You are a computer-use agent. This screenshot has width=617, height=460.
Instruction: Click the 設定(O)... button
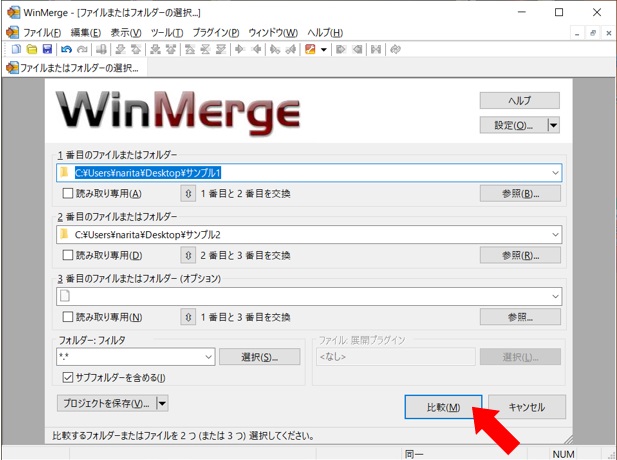514,126
